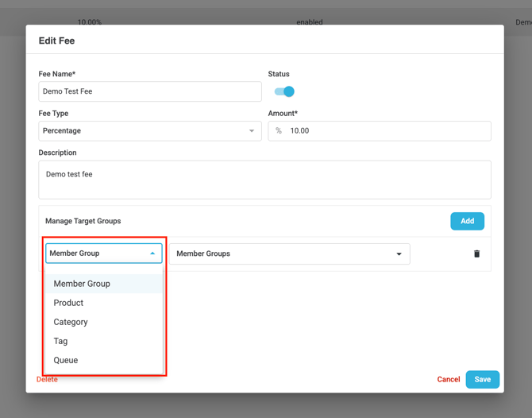Cancel editing the fee

point(449,379)
